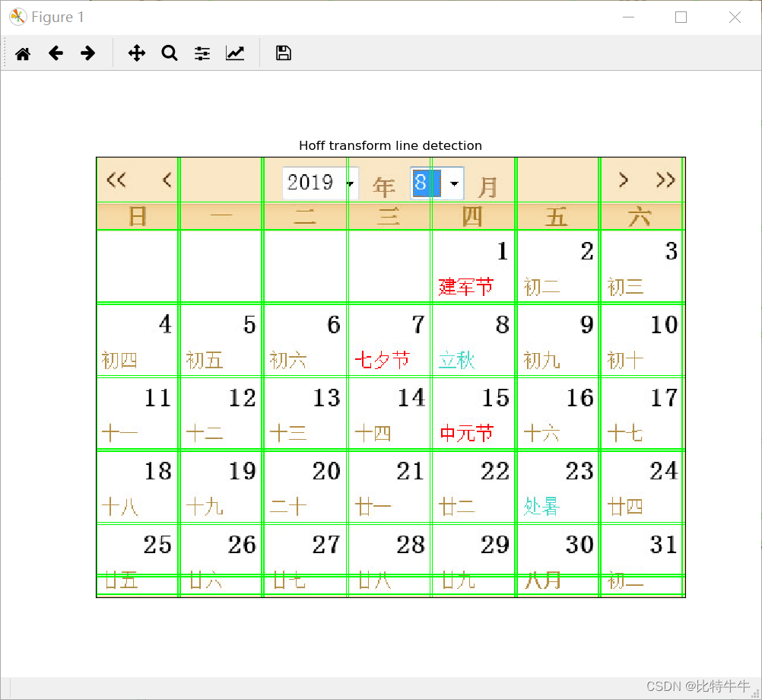
Task: Go forward to next view arrow
Action: point(88,53)
